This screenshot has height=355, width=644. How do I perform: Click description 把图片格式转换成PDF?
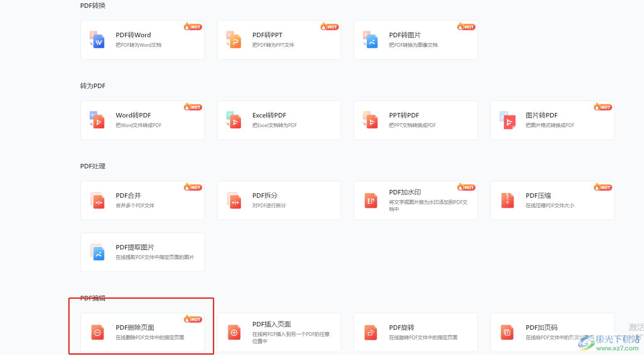coord(550,125)
